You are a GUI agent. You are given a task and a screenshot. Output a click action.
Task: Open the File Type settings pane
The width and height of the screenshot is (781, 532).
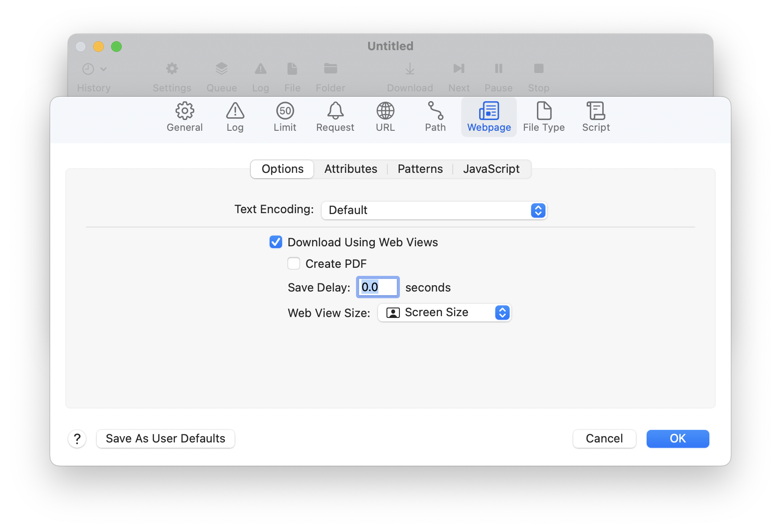(544, 117)
